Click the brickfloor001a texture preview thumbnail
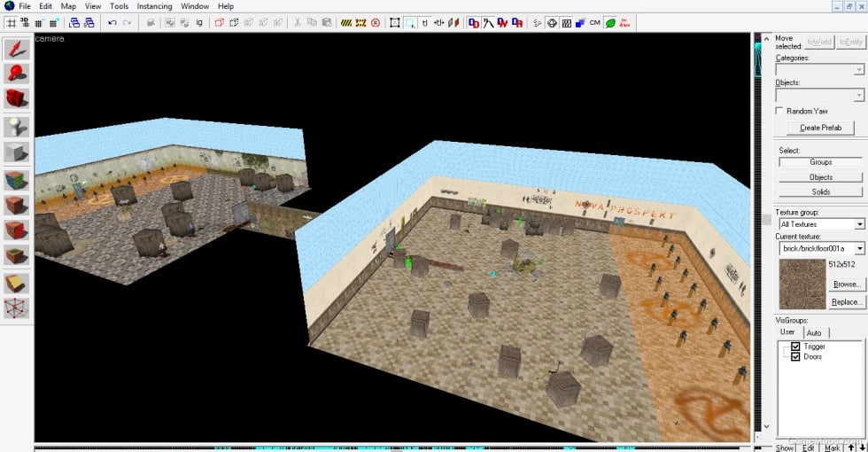 point(802,284)
